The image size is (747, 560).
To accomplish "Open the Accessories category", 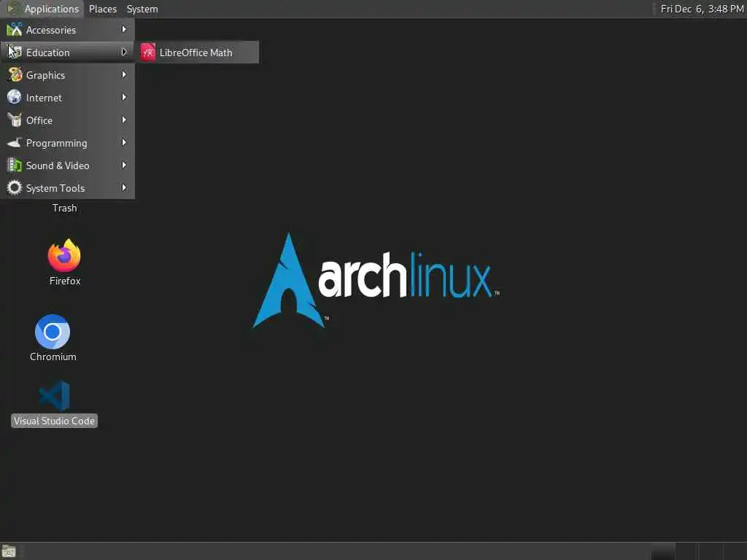I will (68, 30).
